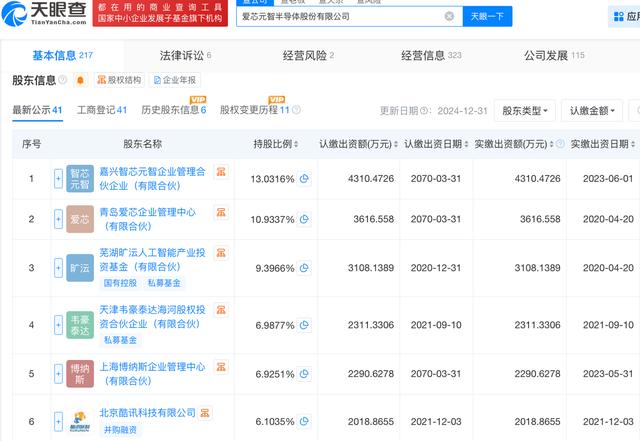Open the equity structure icon for 北京酷讯科技
Screen dimensions: 640x441
(204, 412)
